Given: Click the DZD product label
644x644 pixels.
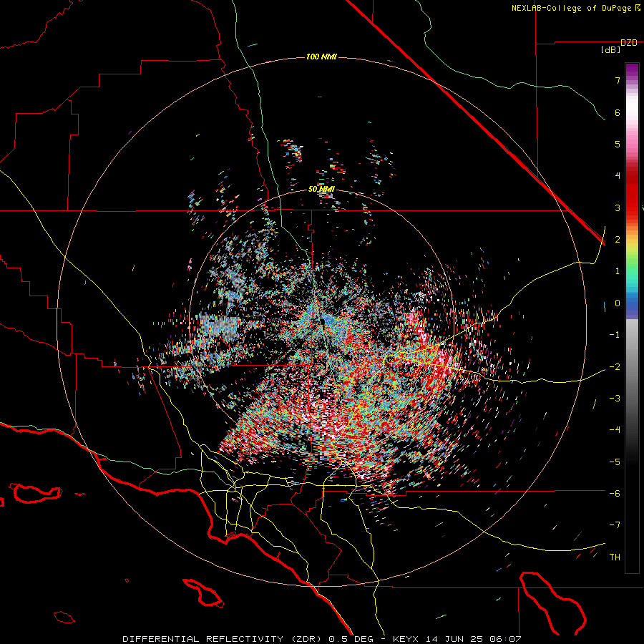Looking at the screenshot, I should click(629, 43).
